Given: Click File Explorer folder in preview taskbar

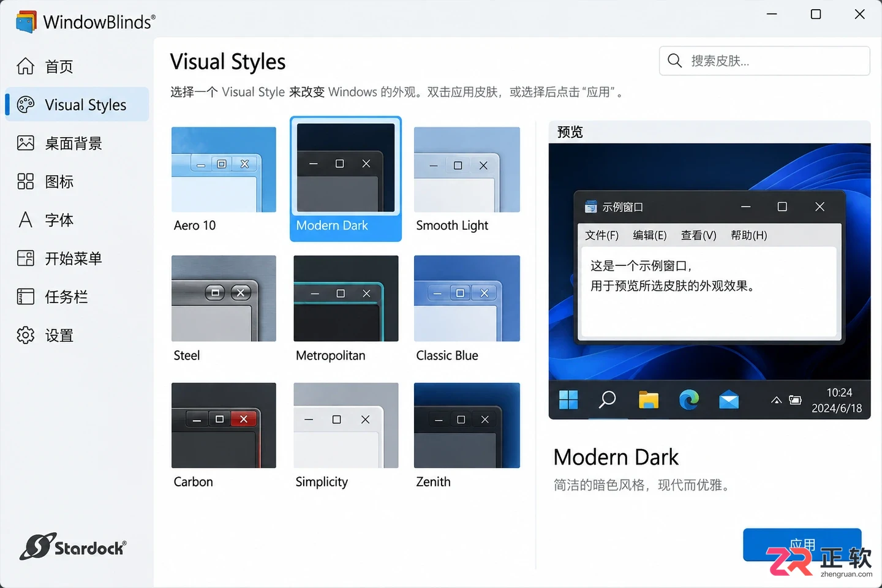Looking at the screenshot, I should point(649,400).
